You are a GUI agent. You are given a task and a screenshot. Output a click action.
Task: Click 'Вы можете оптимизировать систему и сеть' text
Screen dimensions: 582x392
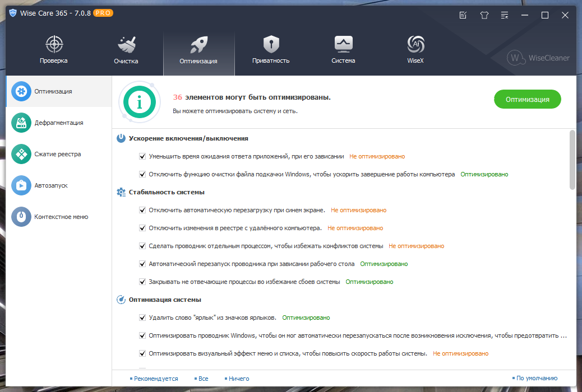click(x=235, y=111)
